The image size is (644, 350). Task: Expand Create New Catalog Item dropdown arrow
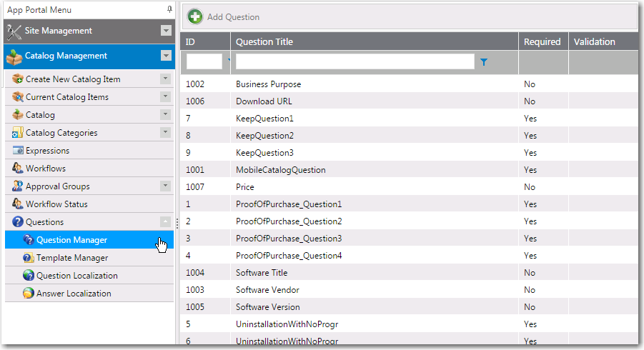(165, 79)
